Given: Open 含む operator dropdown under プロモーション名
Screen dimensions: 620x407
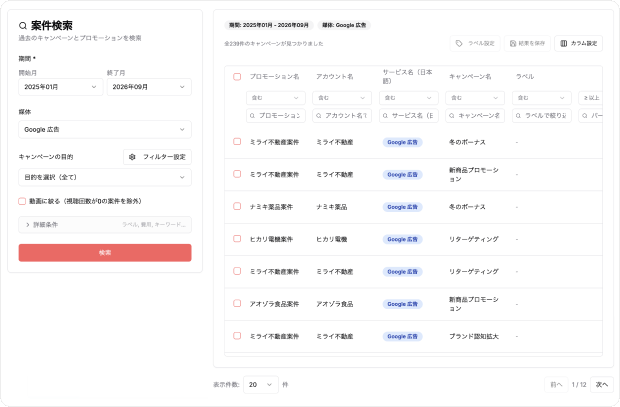Looking at the screenshot, I should coord(276,98).
